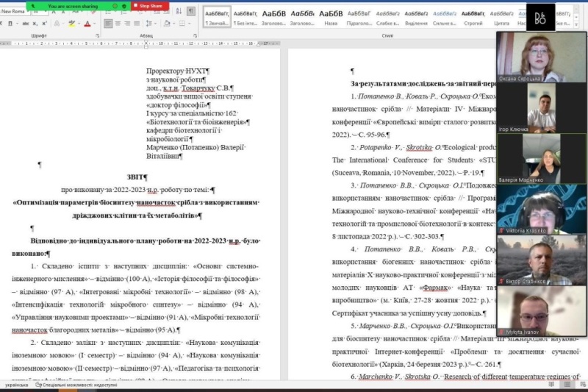Center the paragraph text

coord(118,24)
